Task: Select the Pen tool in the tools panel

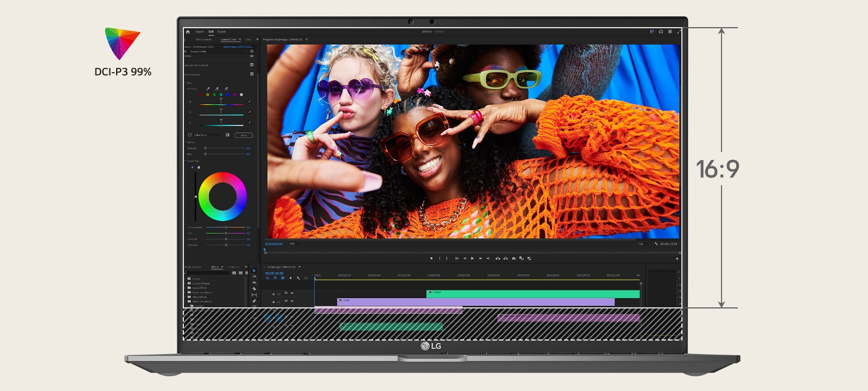Action: point(254,301)
